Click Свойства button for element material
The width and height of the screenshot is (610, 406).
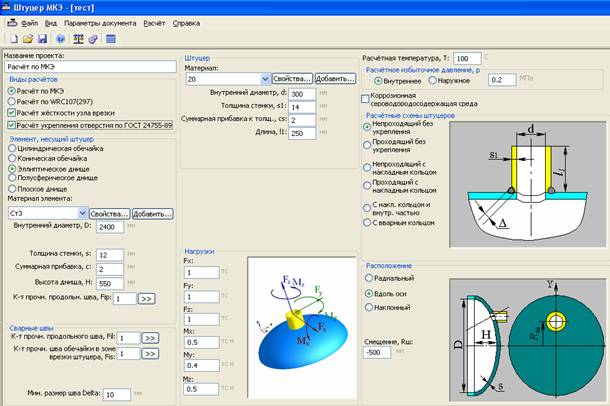pyautogui.click(x=109, y=214)
